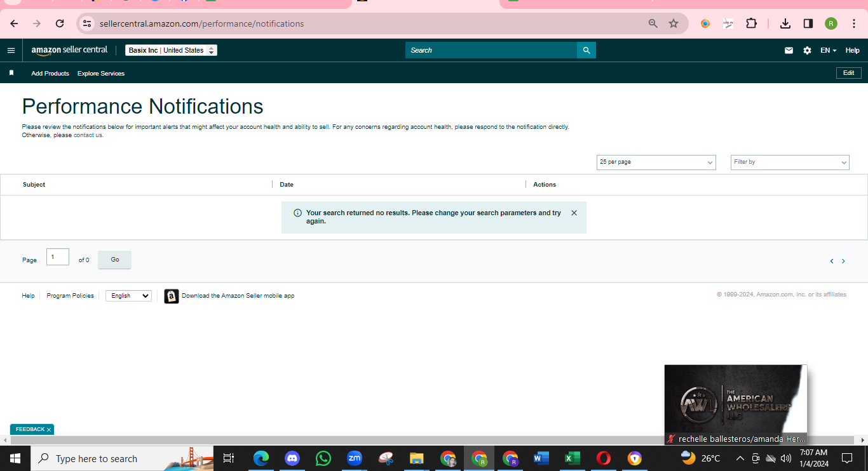Open the English language selector in the footer
This screenshot has width=868, height=471.
tap(128, 296)
